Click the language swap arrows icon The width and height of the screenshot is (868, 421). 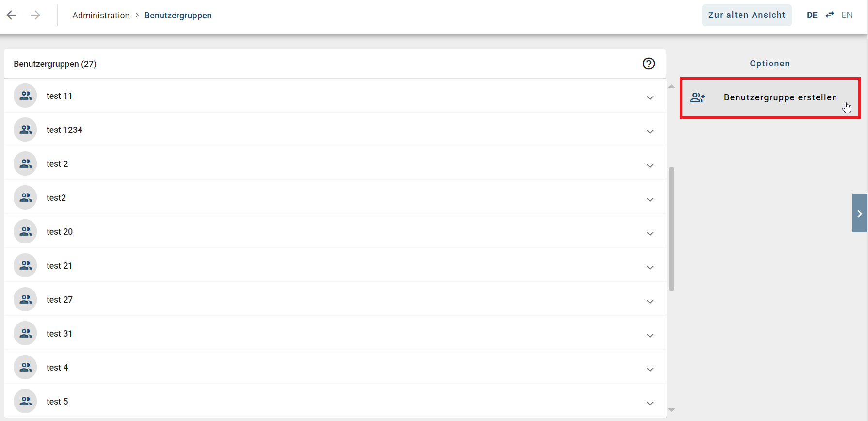coord(829,15)
